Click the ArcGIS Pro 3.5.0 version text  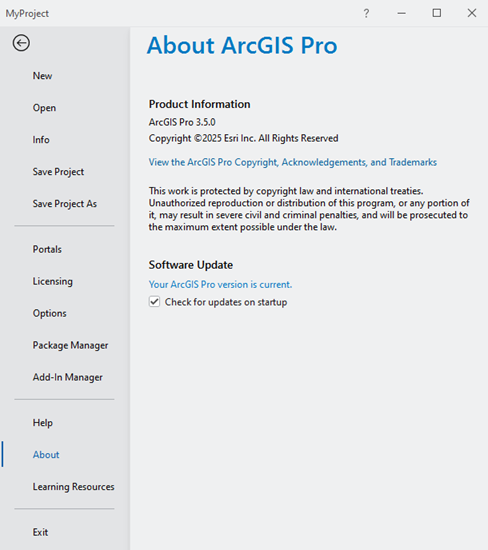pyautogui.click(x=182, y=122)
